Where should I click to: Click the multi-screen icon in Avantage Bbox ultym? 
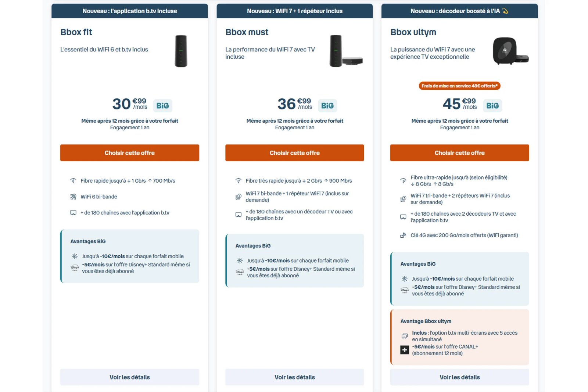pyautogui.click(x=404, y=336)
